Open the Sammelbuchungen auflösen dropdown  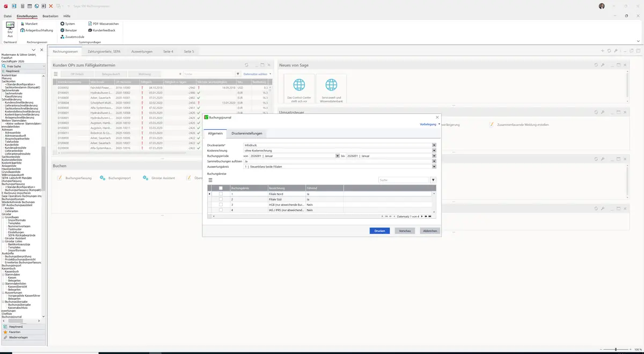pos(434,161)
